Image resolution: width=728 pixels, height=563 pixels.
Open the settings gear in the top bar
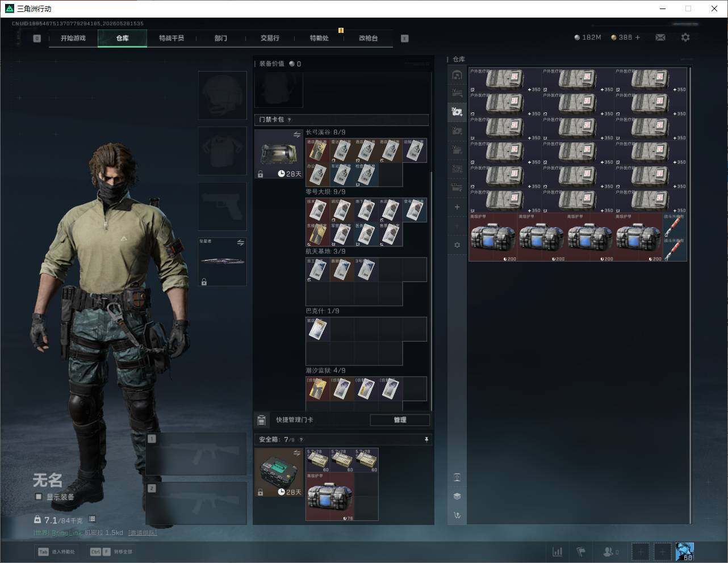pyautogui.click(x=685, y=37)
